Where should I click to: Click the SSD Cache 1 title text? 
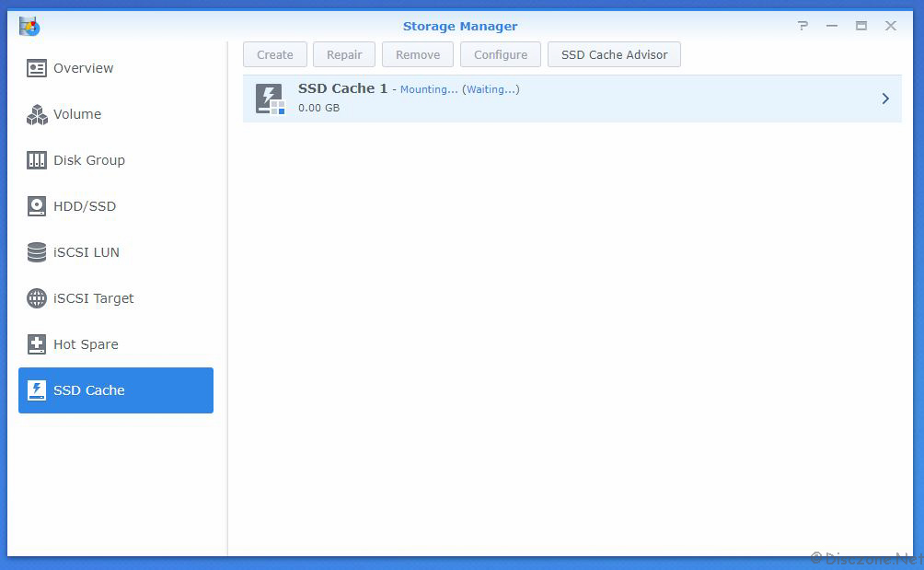coord(342,88)
